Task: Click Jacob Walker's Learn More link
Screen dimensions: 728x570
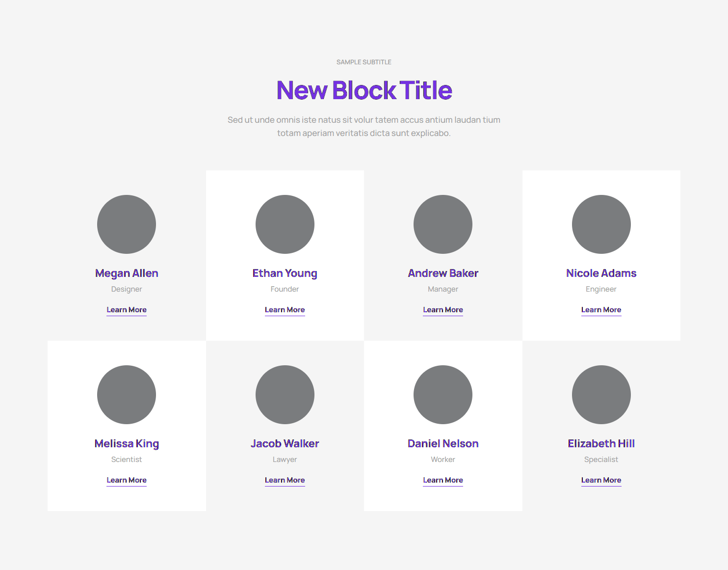Action: (x=285, y=480)
